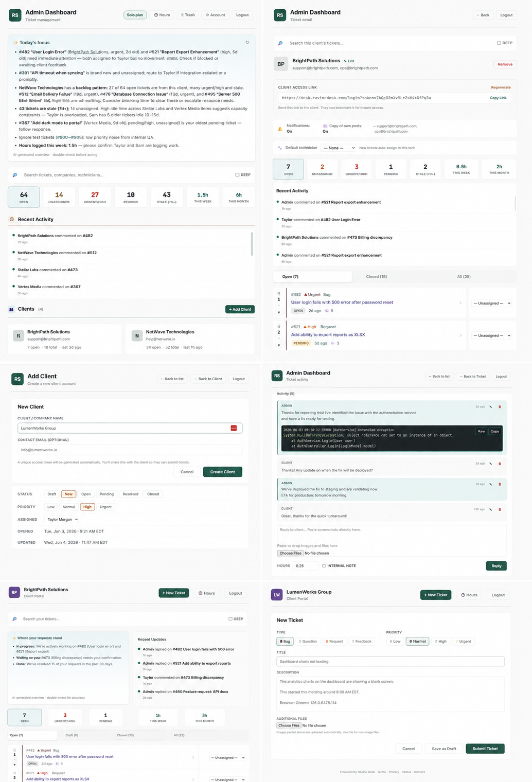Click the Hours button in LumenWorks client portal
The image size is (532, 782).
point(469,595)
